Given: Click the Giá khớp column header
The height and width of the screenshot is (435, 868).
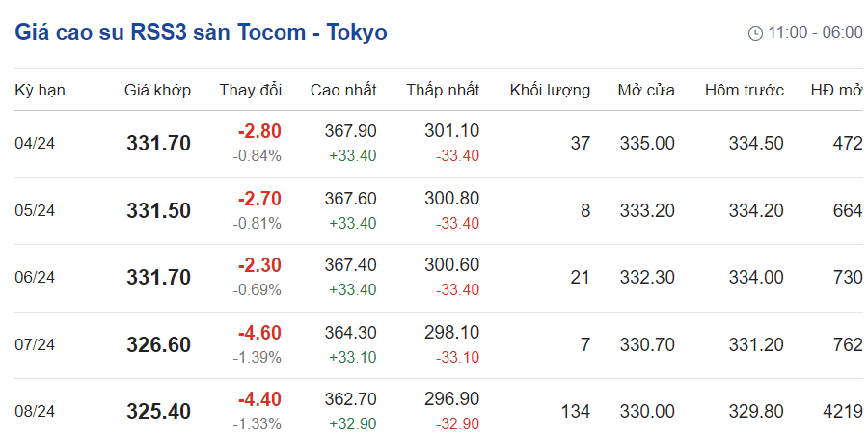Looking at the screenshot, I should coord(157,91).
